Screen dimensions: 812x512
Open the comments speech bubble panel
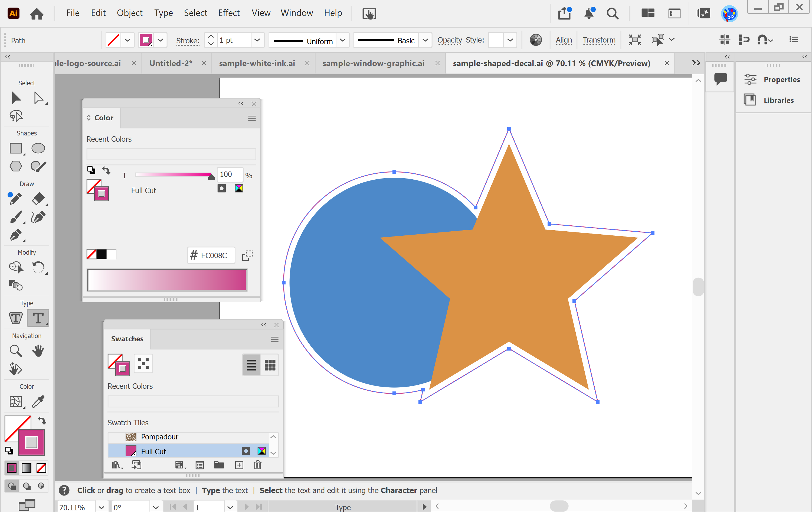coord(721,79)
